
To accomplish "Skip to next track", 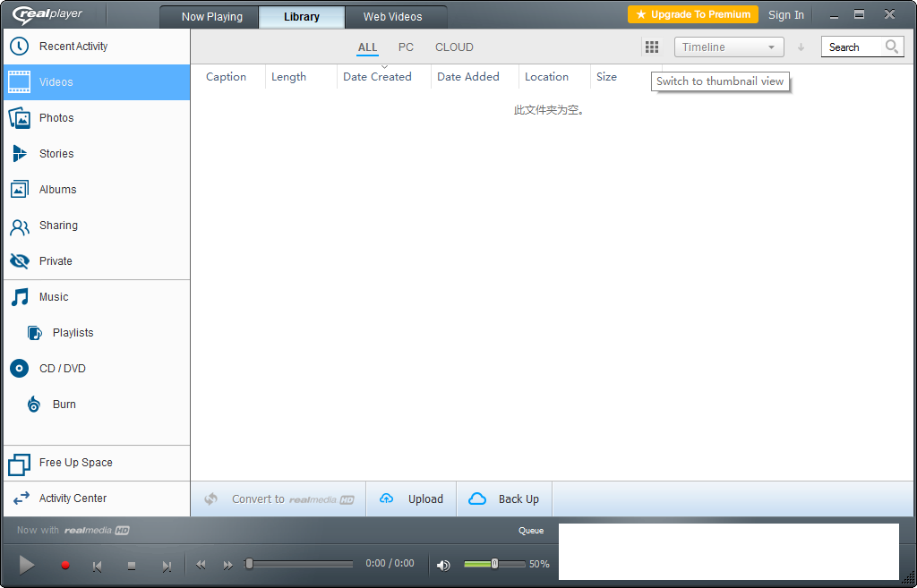I will pyautogui.click(x=167, y=566).
